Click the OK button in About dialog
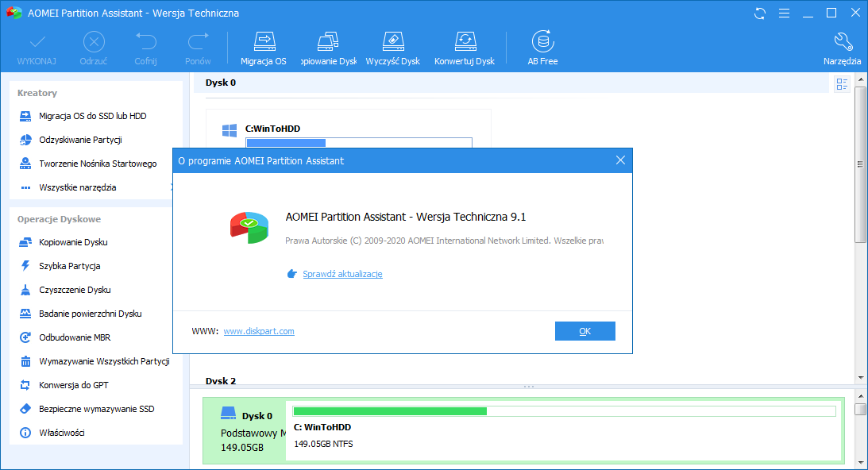 click(585, 331)
